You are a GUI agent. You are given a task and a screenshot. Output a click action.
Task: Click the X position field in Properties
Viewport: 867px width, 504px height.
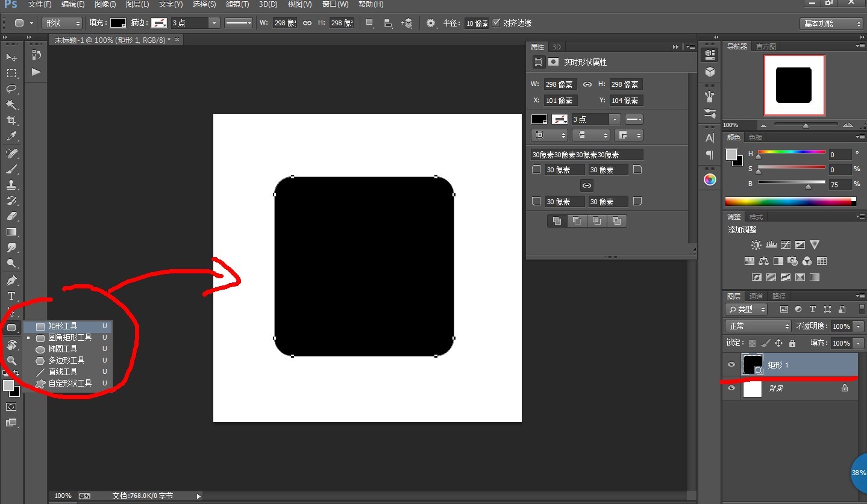560,101
